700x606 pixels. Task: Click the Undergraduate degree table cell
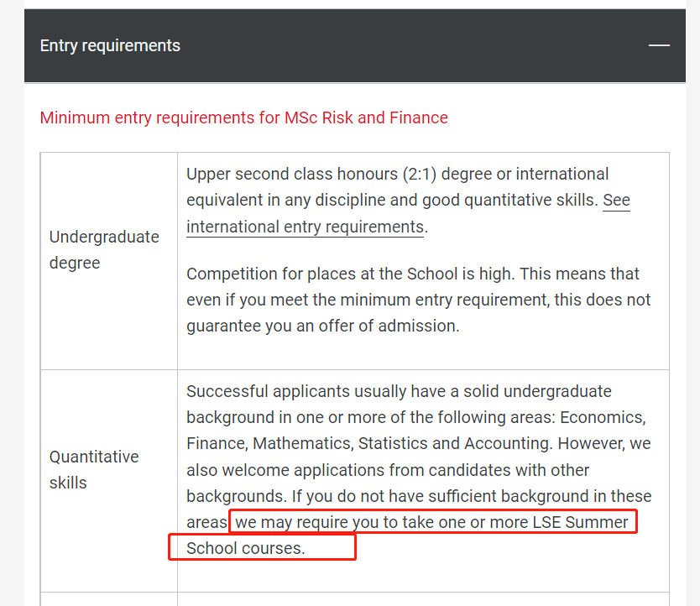[104, 249]
